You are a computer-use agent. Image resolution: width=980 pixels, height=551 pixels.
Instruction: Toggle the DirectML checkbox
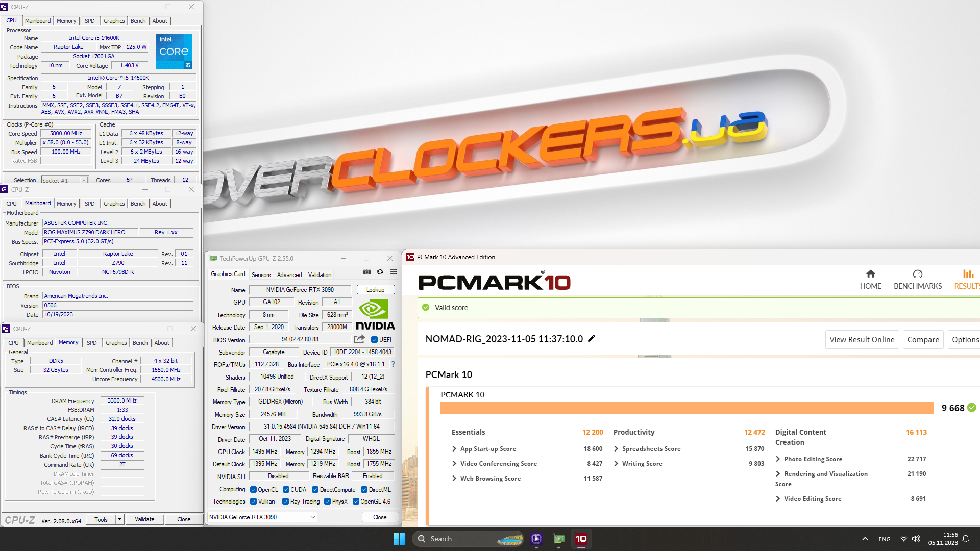click(x=364, y=490)
